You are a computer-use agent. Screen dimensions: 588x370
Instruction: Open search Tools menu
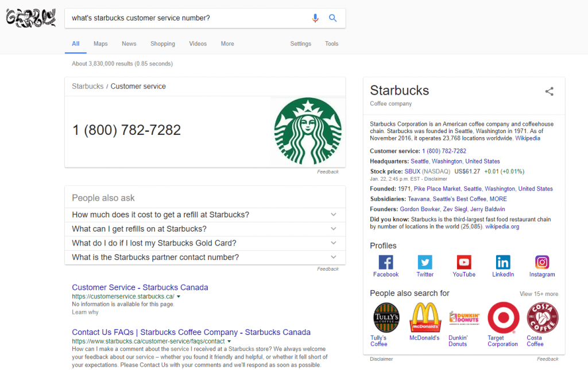(x=331, y=44)
